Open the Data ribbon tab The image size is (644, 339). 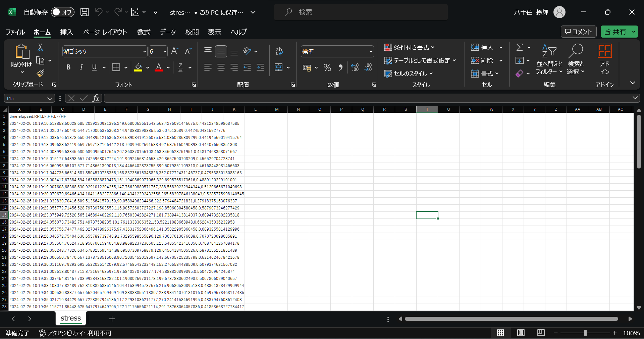coord(168,32)
